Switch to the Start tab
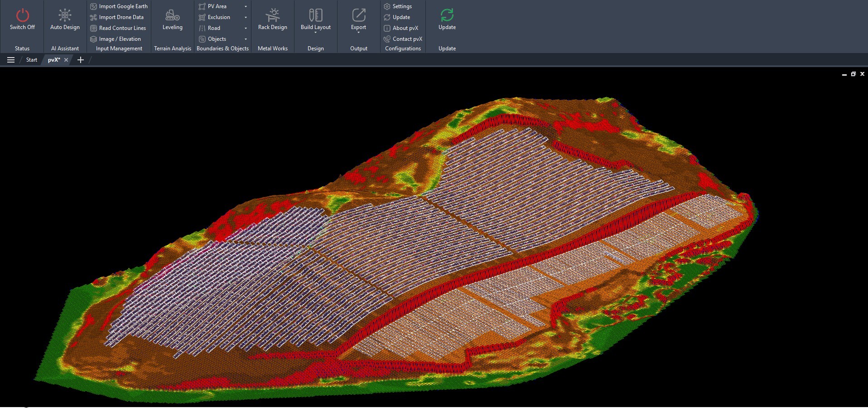 click(31, 59)
